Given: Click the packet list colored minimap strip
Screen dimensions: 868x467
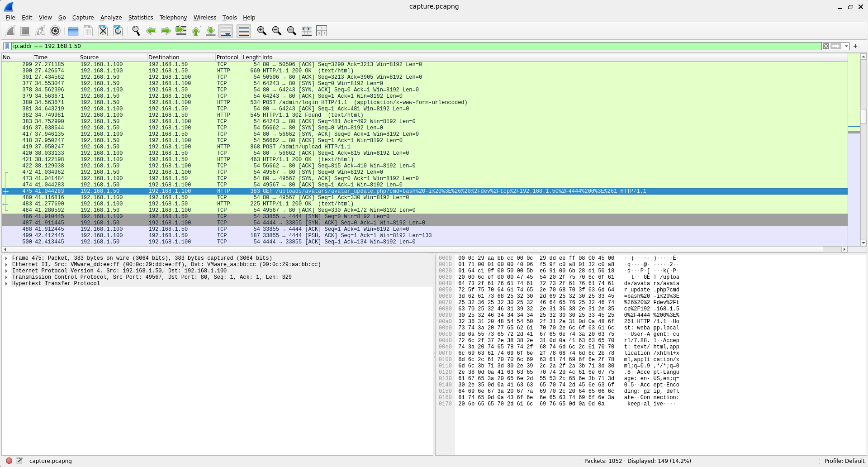Looking at the screenshot, I should point(854,150).
